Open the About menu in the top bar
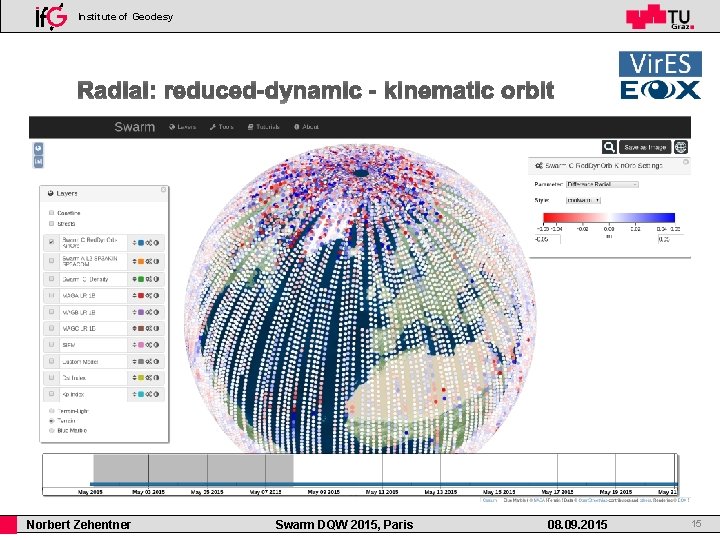The height and width of the screenshot is (540, 720). 306,127
